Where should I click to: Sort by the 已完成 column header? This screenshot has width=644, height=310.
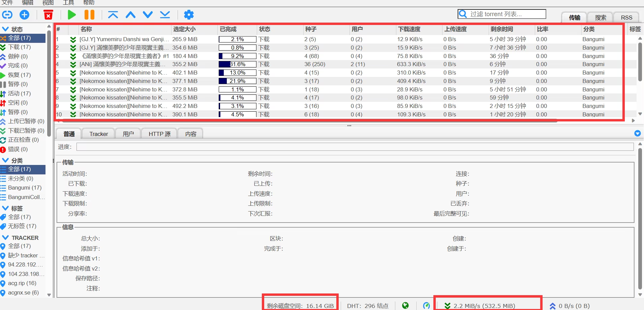point(228,29)
